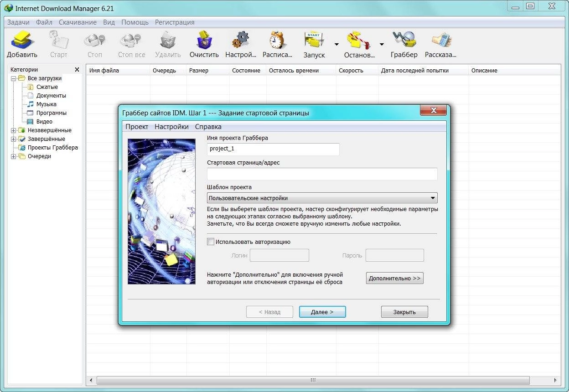Close the grabber wizard dialog window
This screenshot has height=392, width=569.
(434, 110)
